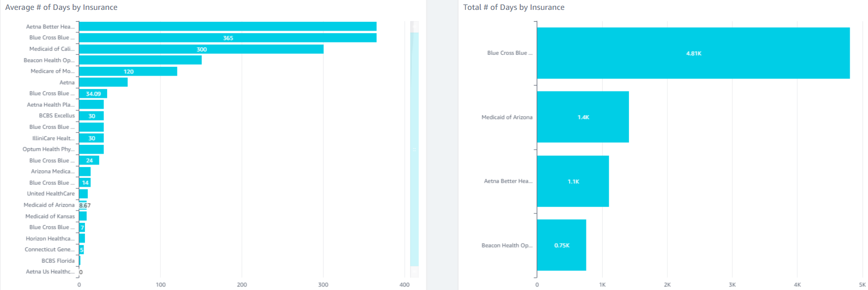Image resolution: width=868 pixels, height=290 pixels.
Task: Select the 0.75K Beacon Health bar
Action: pyautogui.click(x=561, y=246)
